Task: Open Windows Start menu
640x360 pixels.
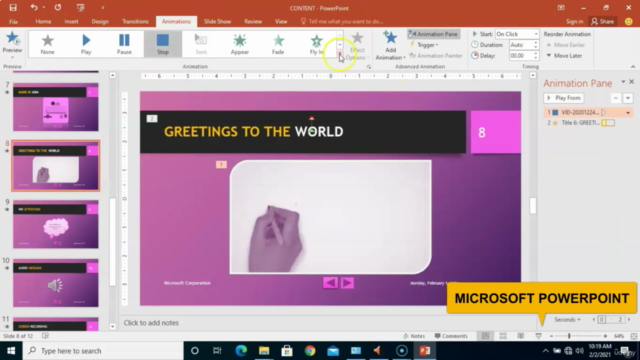Action: [x=11, y=351]
